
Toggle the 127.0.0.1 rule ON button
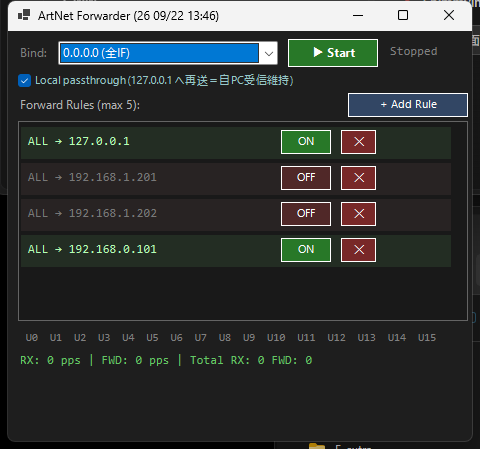(306, 142)
